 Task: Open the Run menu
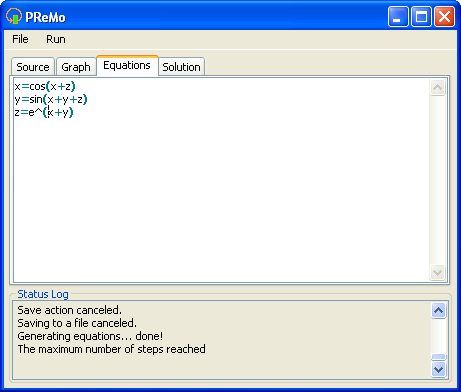point(56,39)
